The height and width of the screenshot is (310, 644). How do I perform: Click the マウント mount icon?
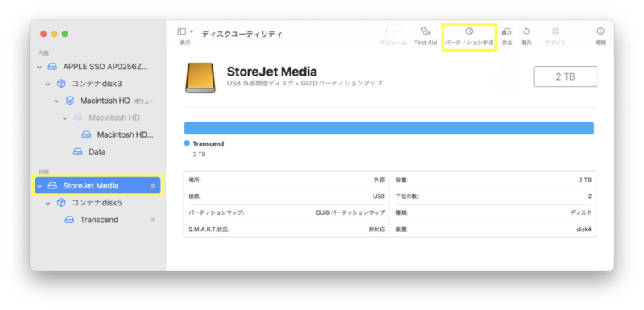pos(555,36)
